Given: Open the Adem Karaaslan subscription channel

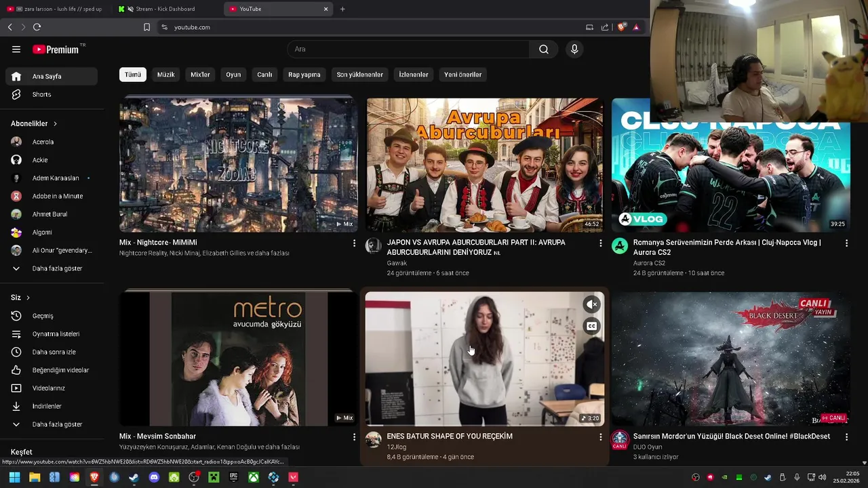Looking at the screenshot, I should click(x=52, y=178).
